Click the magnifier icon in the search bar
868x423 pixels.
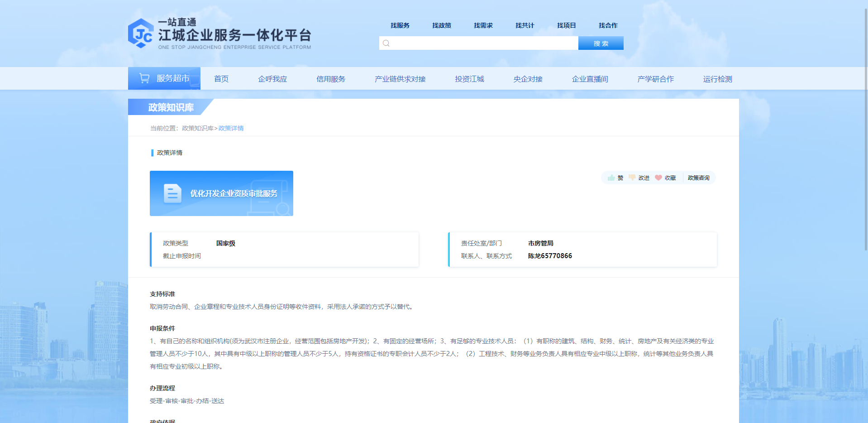click(x=386, y=43)
